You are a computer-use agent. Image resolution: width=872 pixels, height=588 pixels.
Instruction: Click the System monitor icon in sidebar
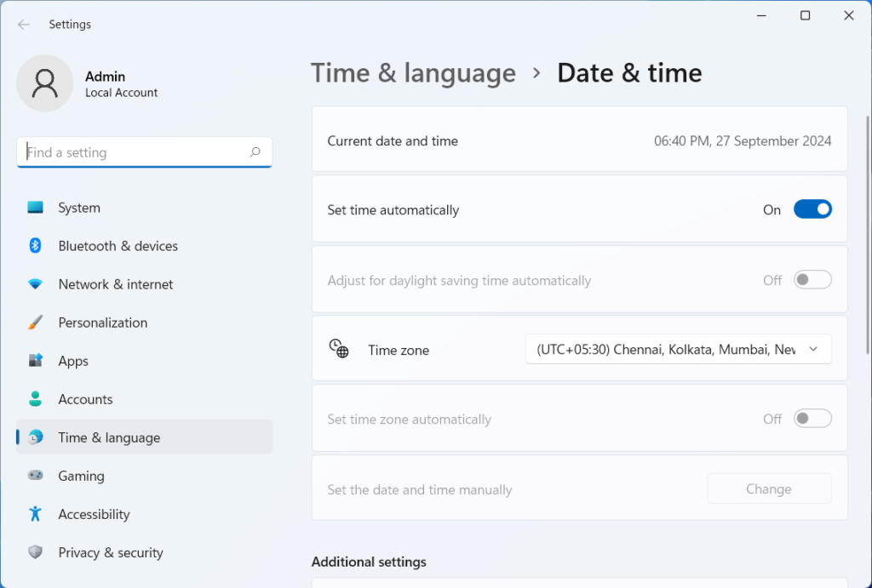coord(35,208)
